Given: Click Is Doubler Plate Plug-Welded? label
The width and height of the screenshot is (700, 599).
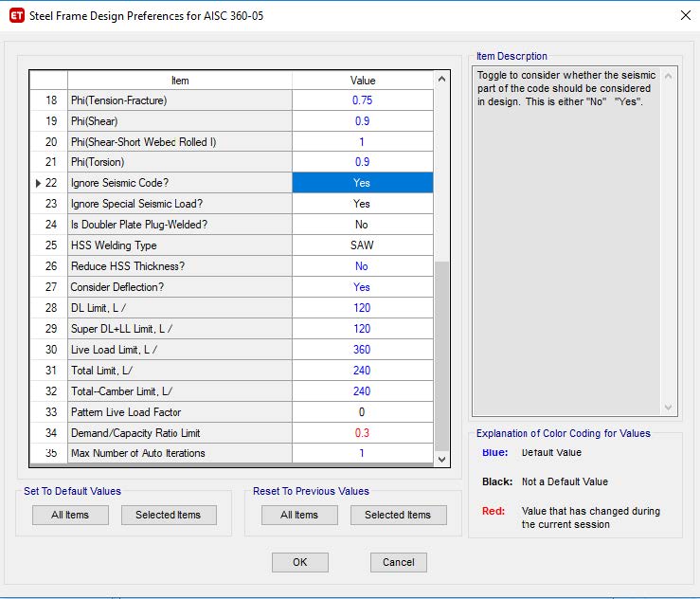Looking at the screenshot, I should 139,225.
